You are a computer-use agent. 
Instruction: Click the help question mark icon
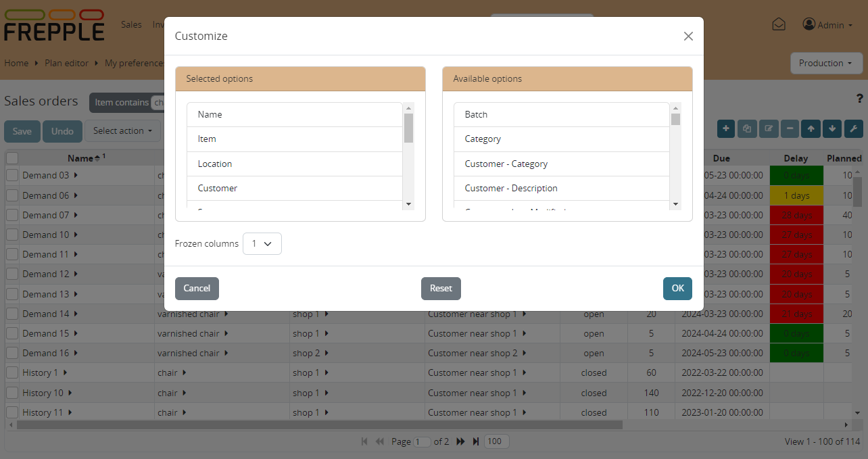tap(859, 99)
